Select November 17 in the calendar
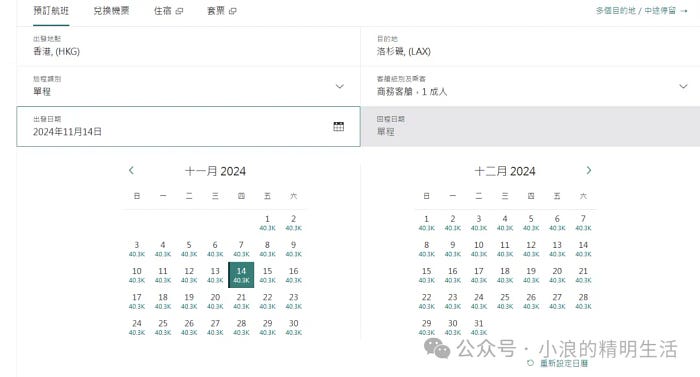 pos(137,301)
